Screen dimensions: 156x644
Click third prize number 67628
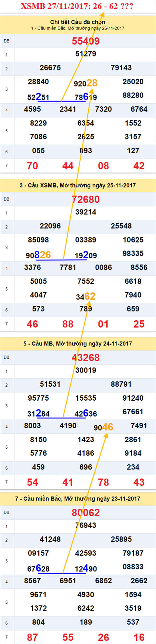(x=38, y=568)
